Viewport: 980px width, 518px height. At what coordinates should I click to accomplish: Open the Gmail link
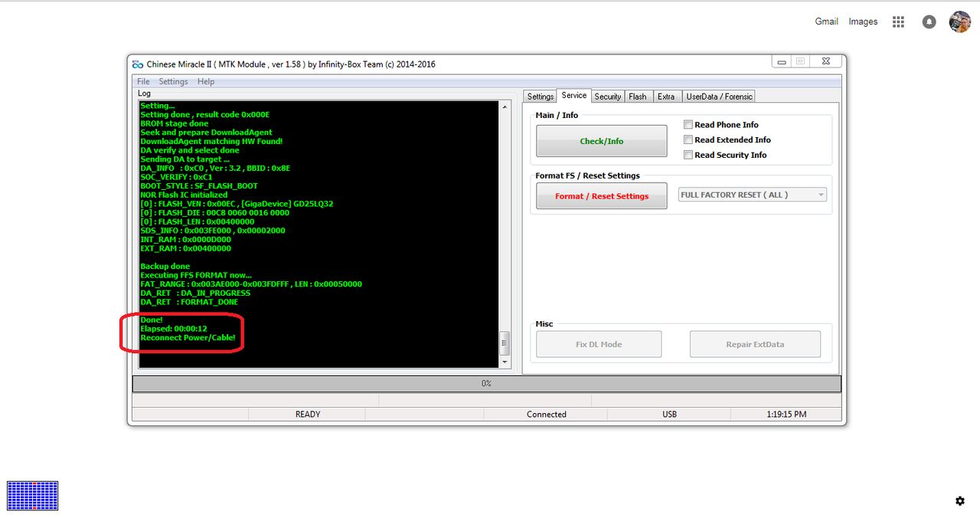pyautogui.click(x=826, y=21)
